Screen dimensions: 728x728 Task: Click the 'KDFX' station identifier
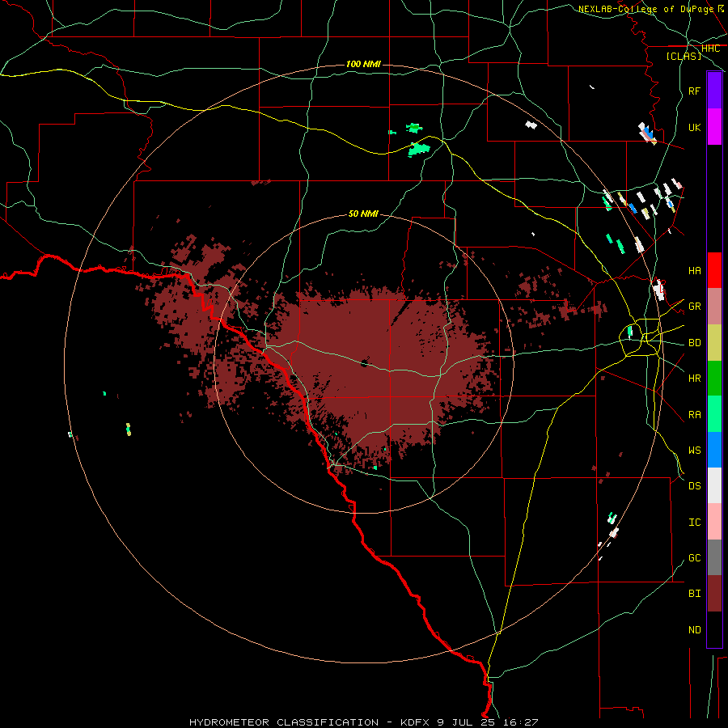pyautogui.click(x=417, y=722)
